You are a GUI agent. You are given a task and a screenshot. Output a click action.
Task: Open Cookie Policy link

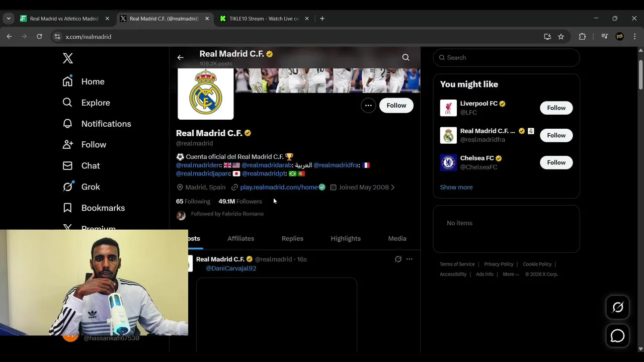537,264
